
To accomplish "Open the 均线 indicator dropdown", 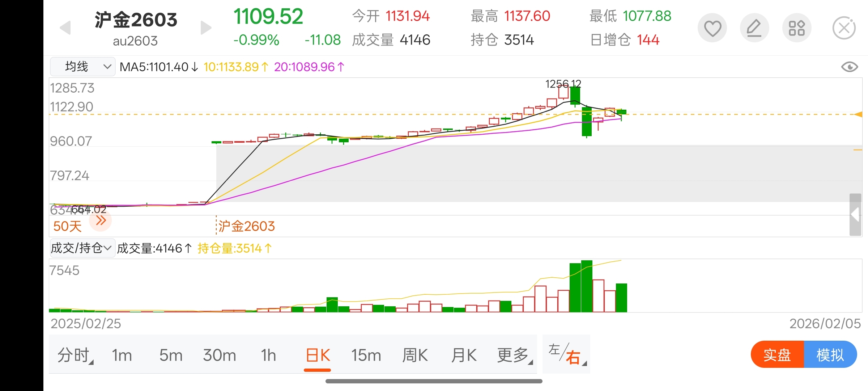I will [82, 67].
